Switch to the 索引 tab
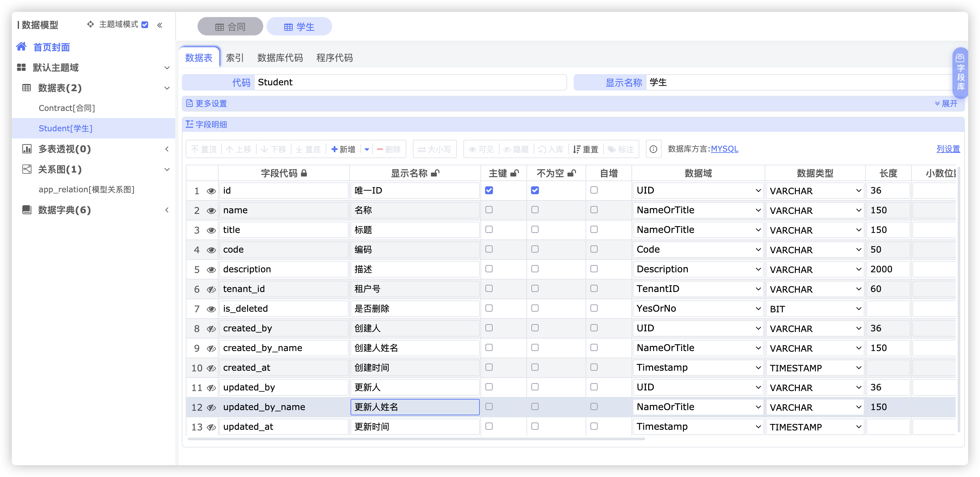The width and height of the screenshot is (980, 477). coord(235,57)
